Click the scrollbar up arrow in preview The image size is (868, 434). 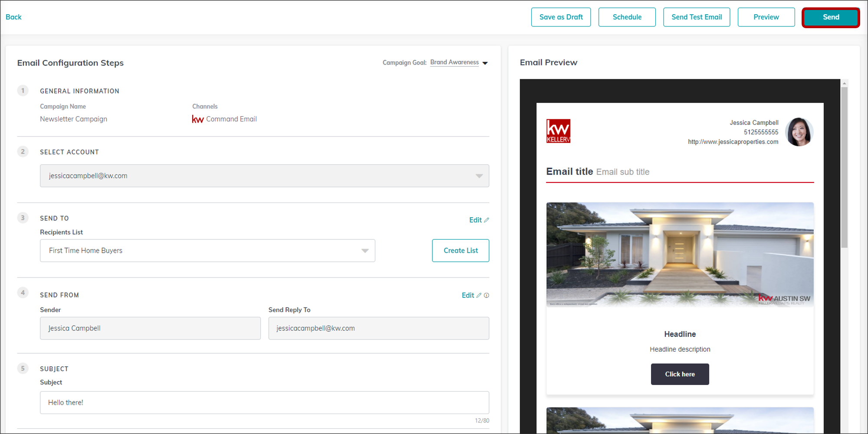[x=844, y=83]
